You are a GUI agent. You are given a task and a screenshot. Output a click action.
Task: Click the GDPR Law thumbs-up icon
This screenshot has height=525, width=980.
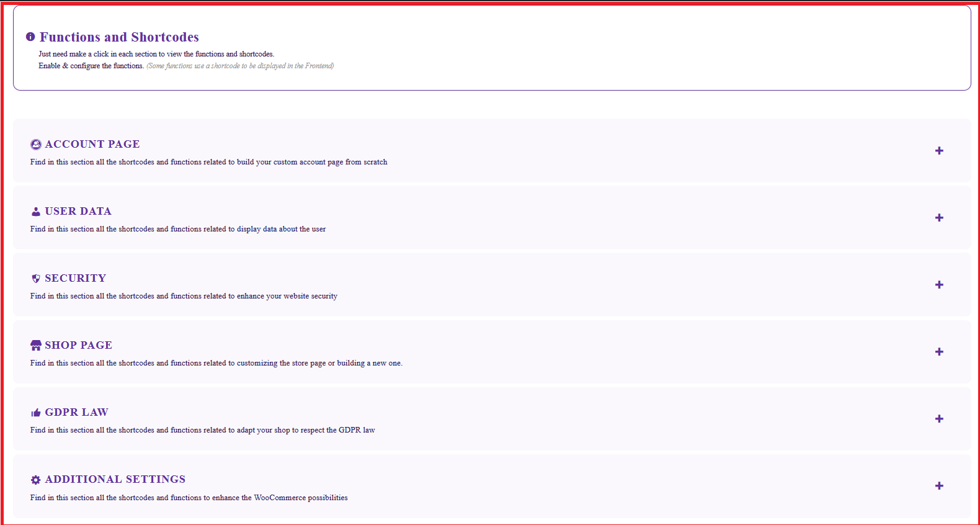click(36, 413)
